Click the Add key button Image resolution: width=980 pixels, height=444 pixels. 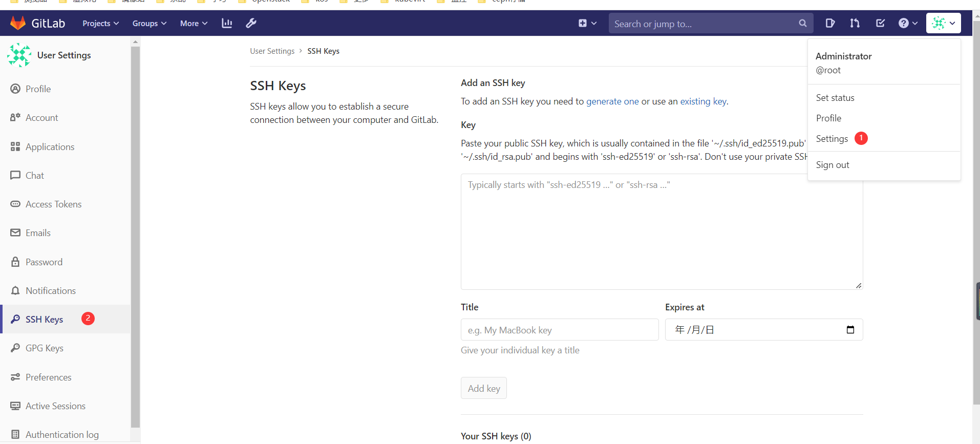pyautogui.click(x=483, y=388)
